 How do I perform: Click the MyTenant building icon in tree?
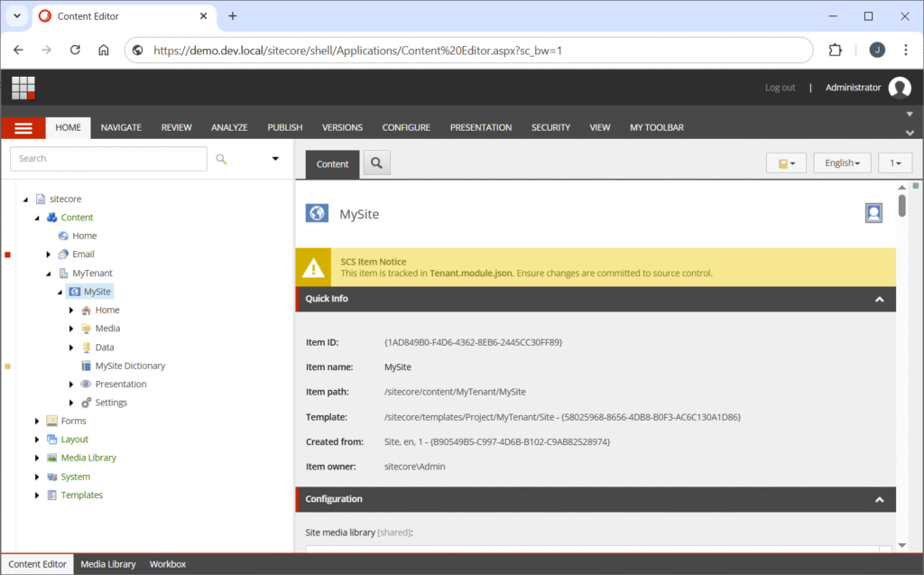tap(63, 273)
